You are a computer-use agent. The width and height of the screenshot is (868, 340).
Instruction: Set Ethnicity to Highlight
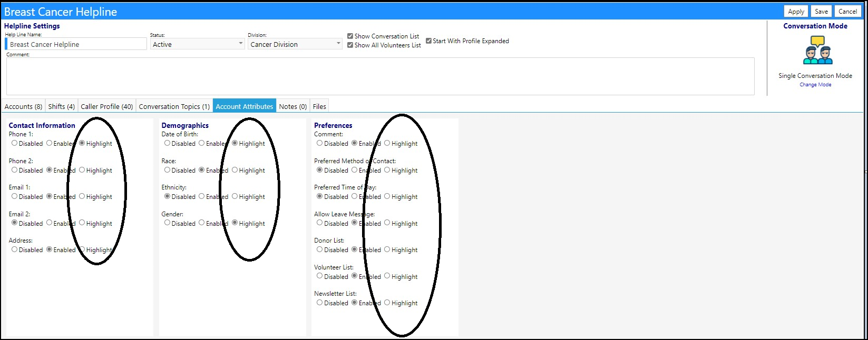pos(235,196)
